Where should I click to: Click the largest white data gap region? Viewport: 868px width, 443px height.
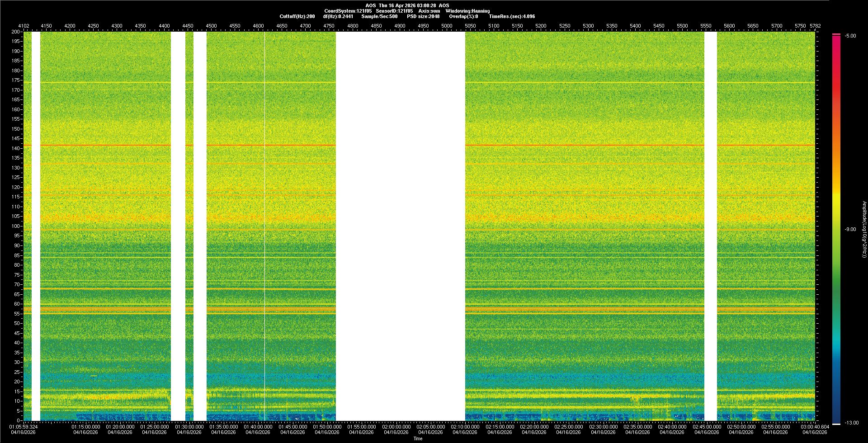pos(400,226)
